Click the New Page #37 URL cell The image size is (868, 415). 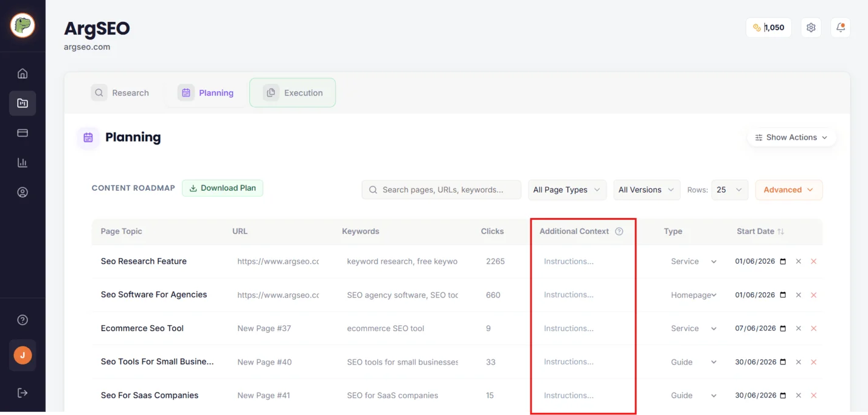click(264, 328)
